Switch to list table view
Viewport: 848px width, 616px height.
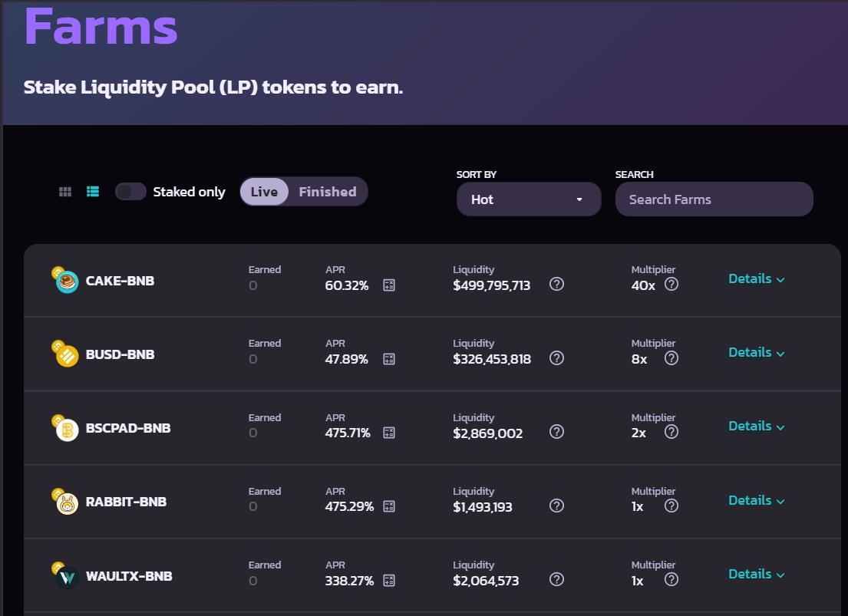[x=93, y=192]
